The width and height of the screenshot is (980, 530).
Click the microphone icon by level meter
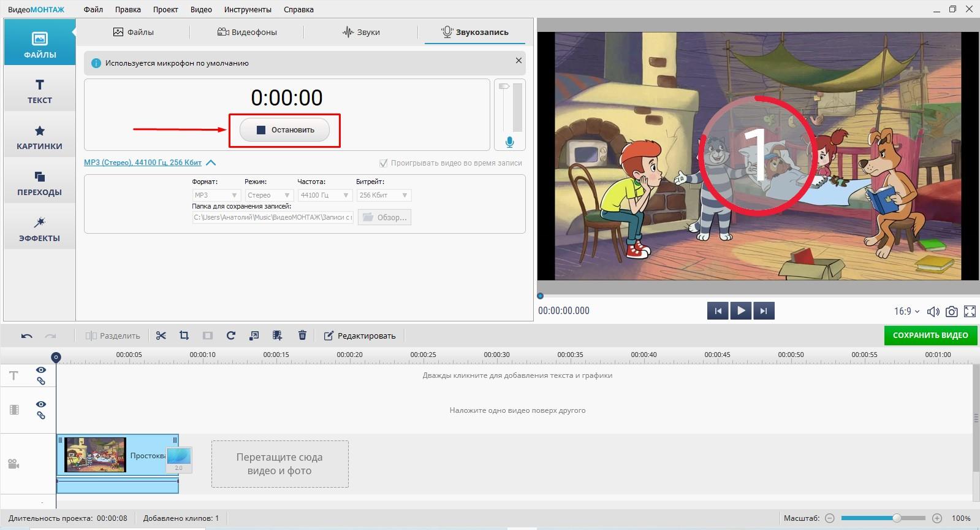509,142
